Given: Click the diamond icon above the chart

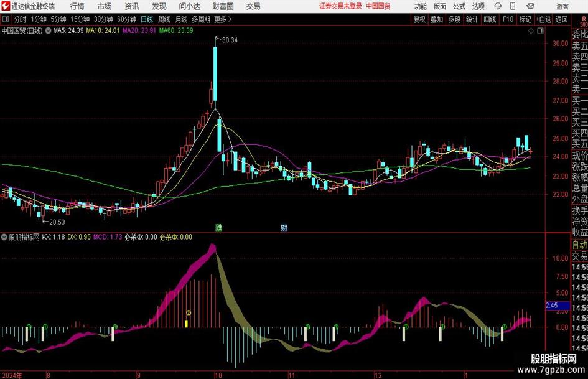Looking at the screenshot, I should tap(531, 31).
